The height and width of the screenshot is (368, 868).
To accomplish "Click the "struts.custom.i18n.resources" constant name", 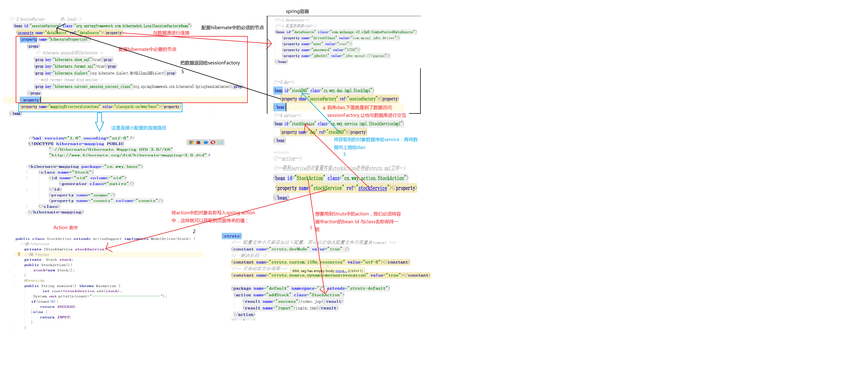I will 307,262.
